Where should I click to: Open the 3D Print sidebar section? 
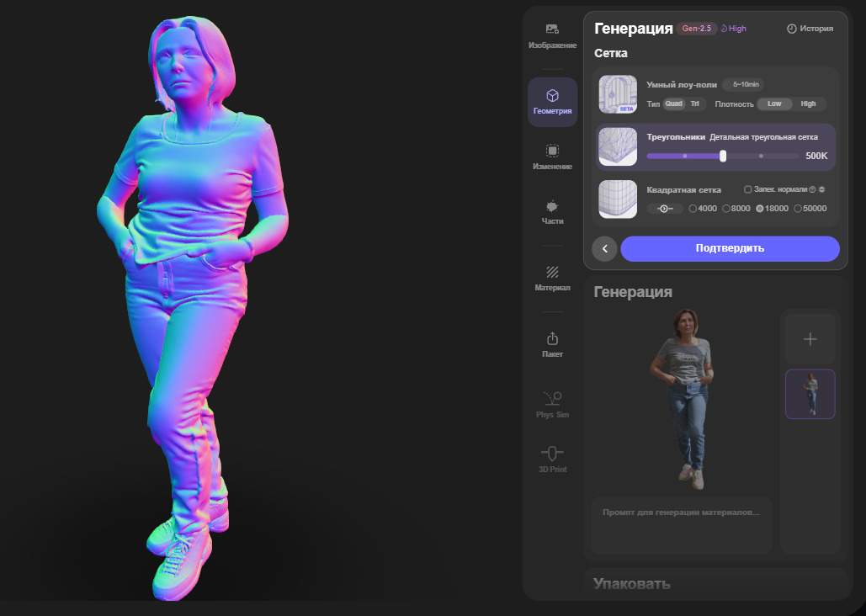click(x=552, y=459)
